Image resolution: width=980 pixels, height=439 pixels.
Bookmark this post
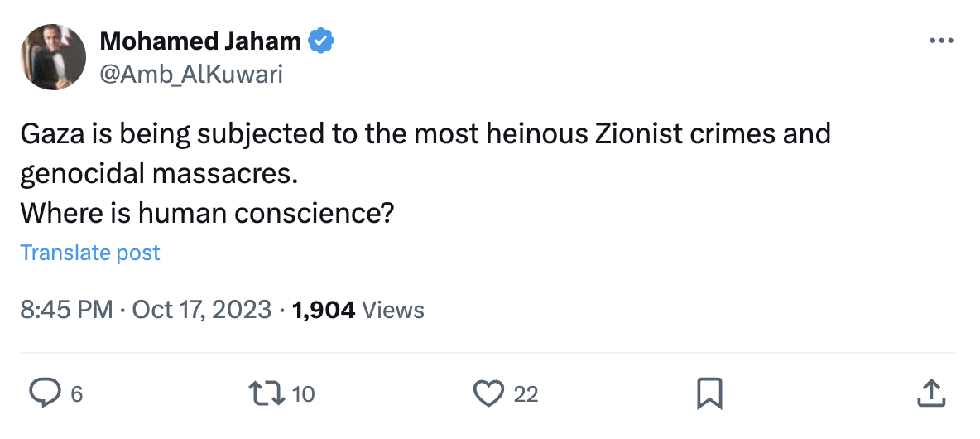coord(710,393)
